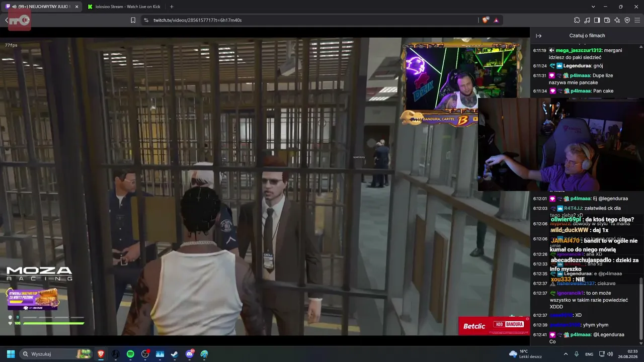The width and height of the screenshot is (644, 362).
Task: Open Leo AI sparkle icon
Action: click(x=617, y=20)
